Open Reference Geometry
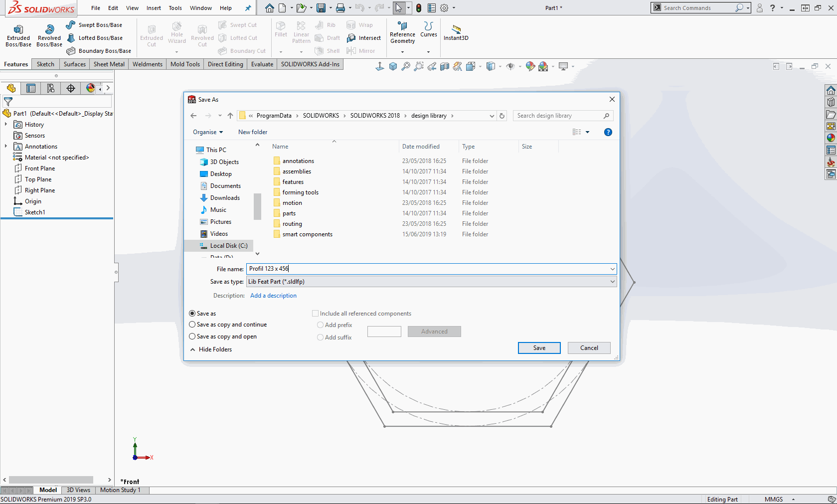This screenshot has height=504, width=837. point(402,34)
